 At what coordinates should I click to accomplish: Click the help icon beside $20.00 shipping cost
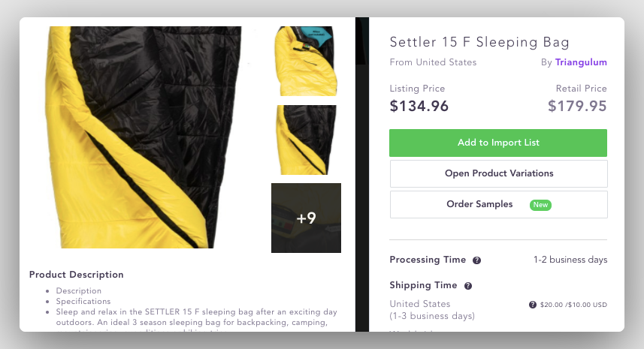click(533, 305)
